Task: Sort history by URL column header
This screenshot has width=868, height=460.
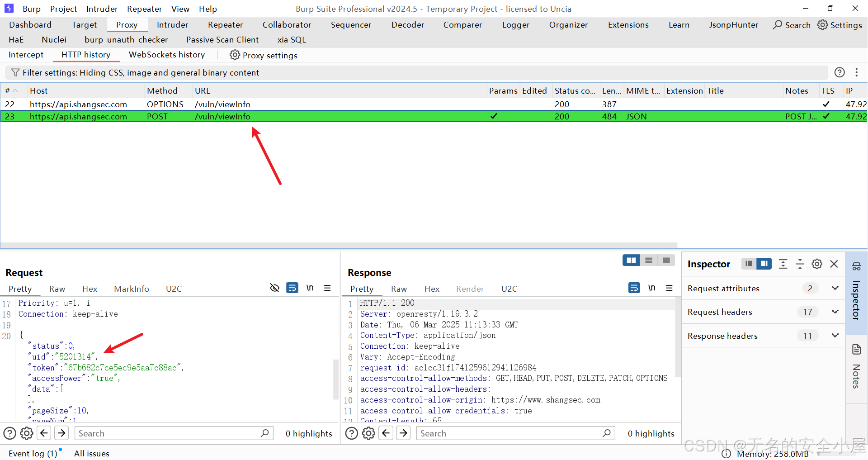Action: (x=340, y=90)
